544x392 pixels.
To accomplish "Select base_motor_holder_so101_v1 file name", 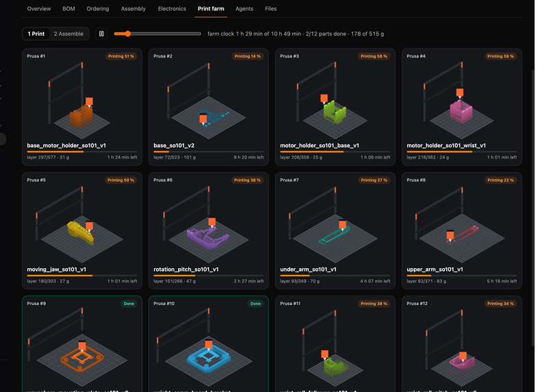I will pos(66,145).
